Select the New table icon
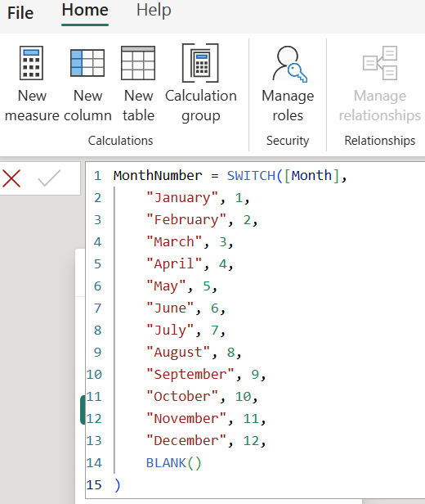Screen dimensions: 425x504 138,63
